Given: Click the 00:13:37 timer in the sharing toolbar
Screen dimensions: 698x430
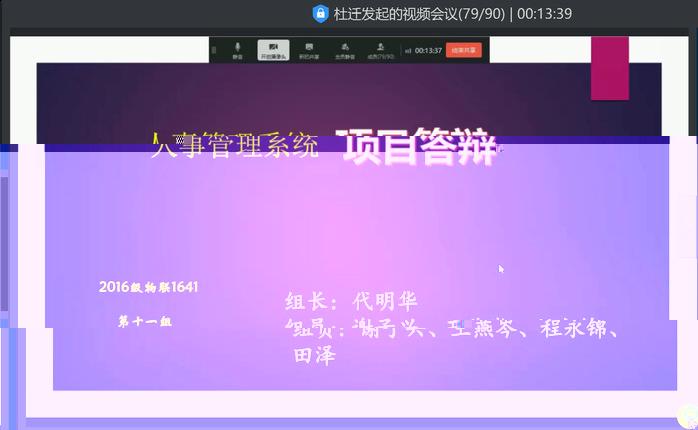Looking at the screenshot, I should pyautogui.click(x=428, y=50).
